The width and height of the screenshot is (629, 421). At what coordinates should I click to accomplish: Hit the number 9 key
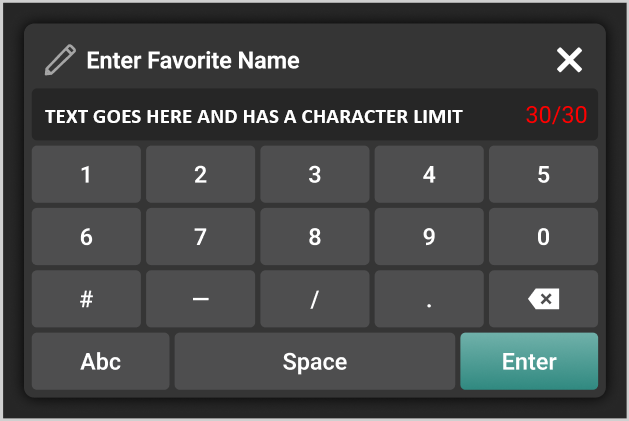[x=429, y=237]
